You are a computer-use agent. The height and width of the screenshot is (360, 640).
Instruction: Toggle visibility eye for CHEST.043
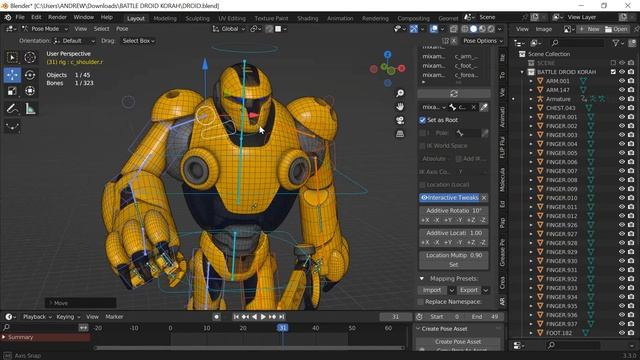pos(622,108)
